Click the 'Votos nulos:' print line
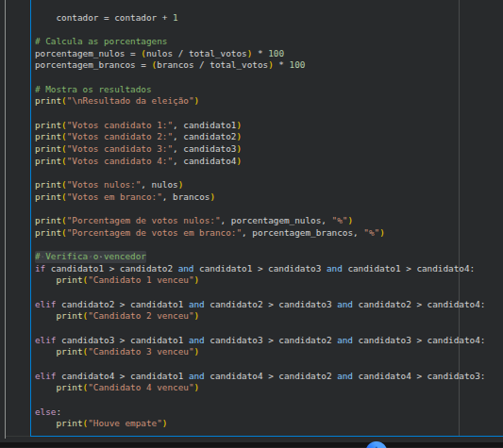 (x=109, y=185)
